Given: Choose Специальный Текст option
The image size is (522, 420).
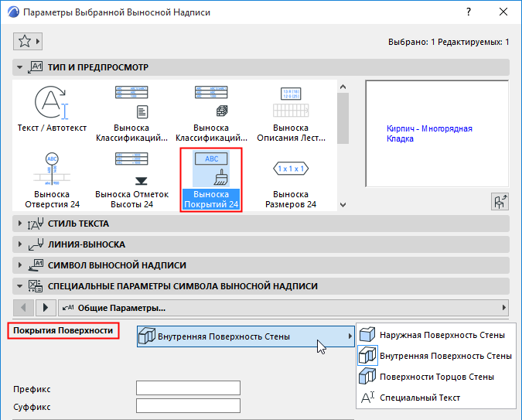Looking at the screenshot, I should pos(436,398).
